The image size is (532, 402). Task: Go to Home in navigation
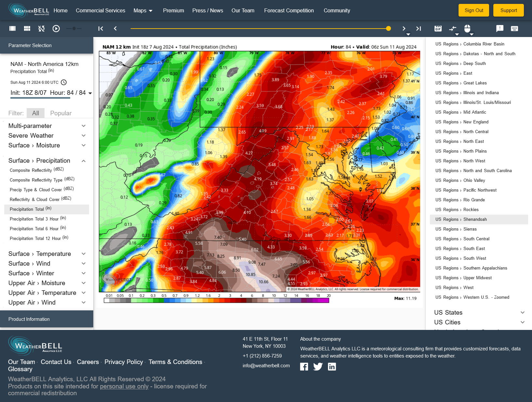[60, 10]
